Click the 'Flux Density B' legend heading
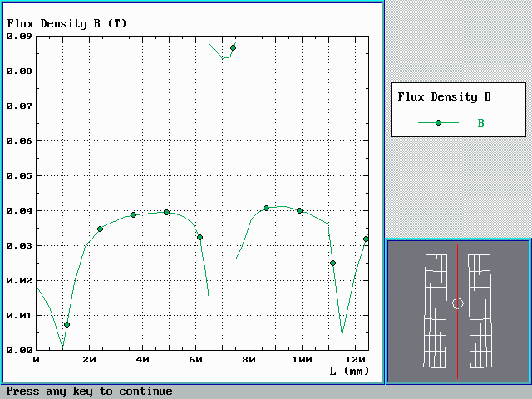This screenshot has height=399, width=532. coord(444,96)
